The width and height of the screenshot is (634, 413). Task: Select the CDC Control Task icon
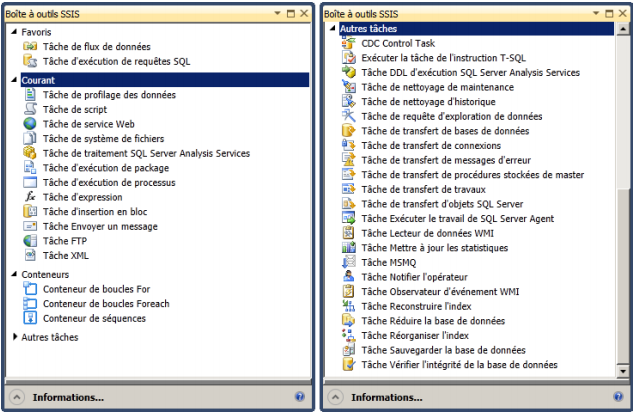tap(349, 44)
